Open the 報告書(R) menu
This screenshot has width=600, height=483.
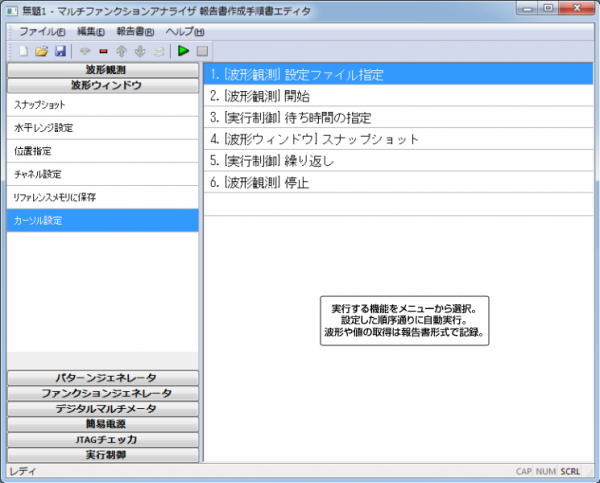point(135,32)
